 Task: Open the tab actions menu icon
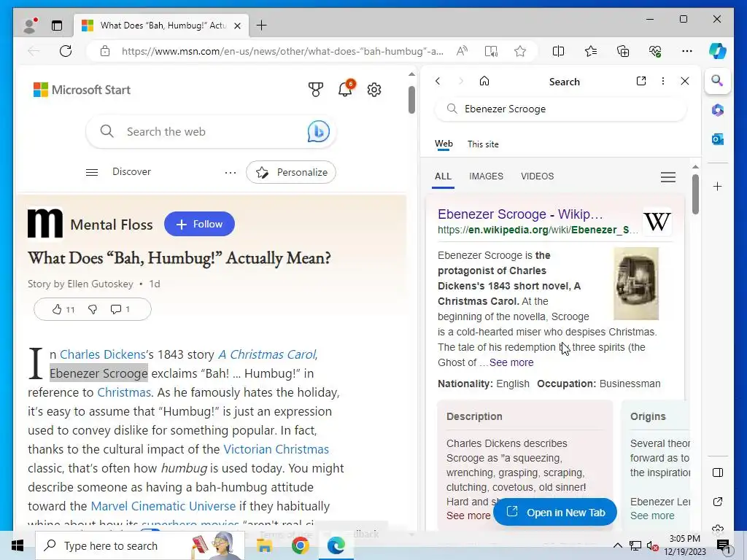coord(57,26)
